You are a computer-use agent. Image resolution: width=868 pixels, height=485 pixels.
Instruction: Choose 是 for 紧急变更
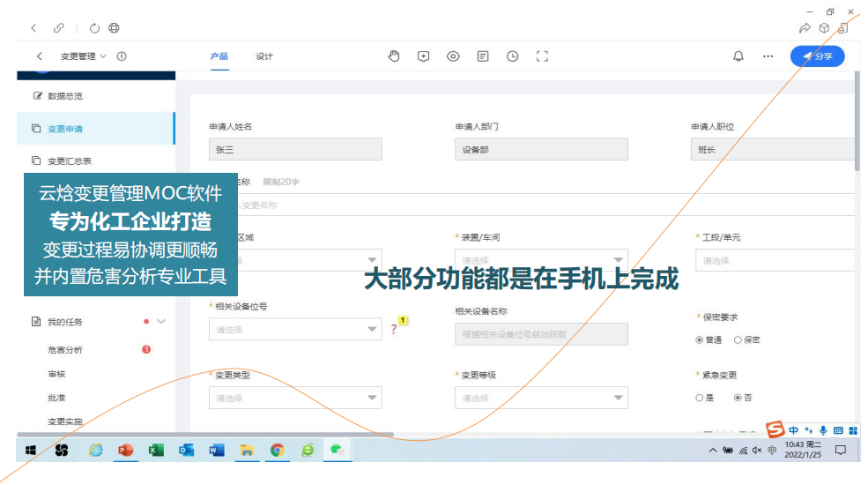[700, 398]
